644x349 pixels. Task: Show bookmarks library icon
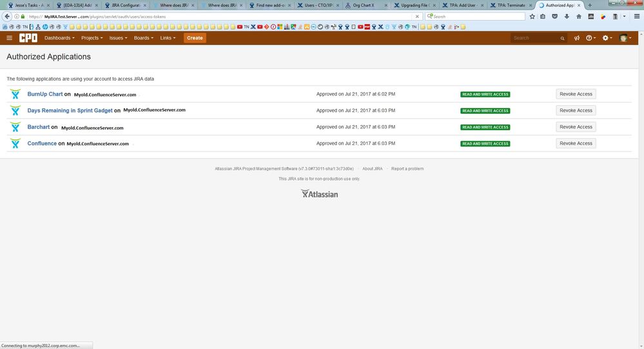click(543, 16)
